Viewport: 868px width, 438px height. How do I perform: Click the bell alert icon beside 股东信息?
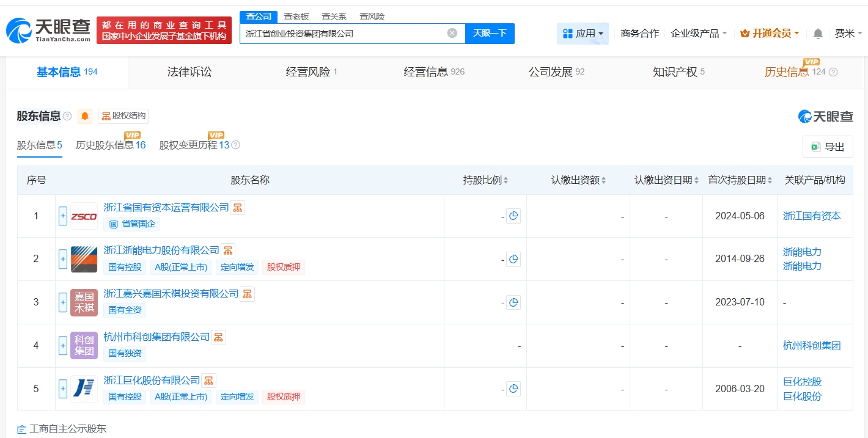85,116
